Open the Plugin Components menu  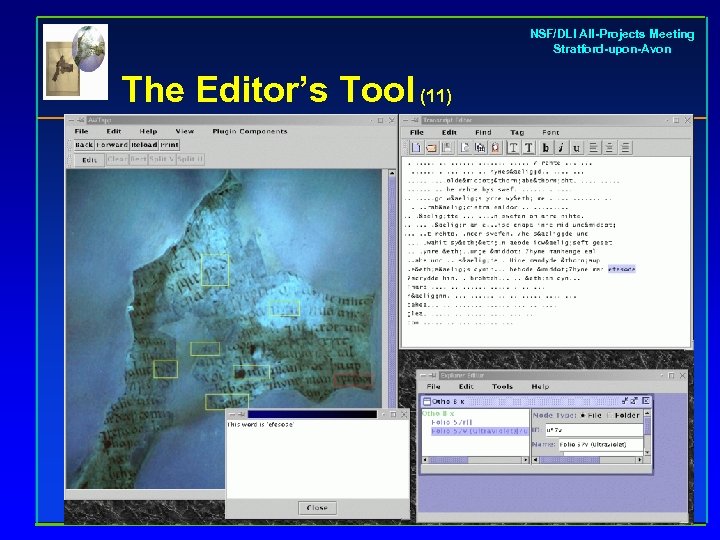[x=250, y=131]
